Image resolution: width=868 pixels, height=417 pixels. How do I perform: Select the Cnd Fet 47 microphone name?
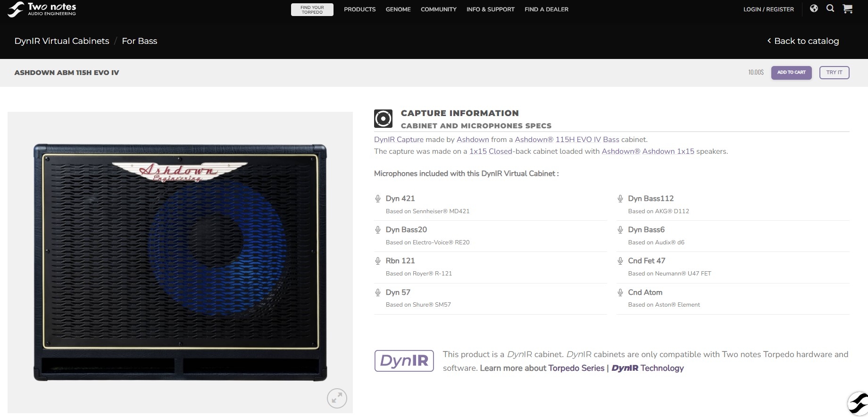(x=646, y=261)
